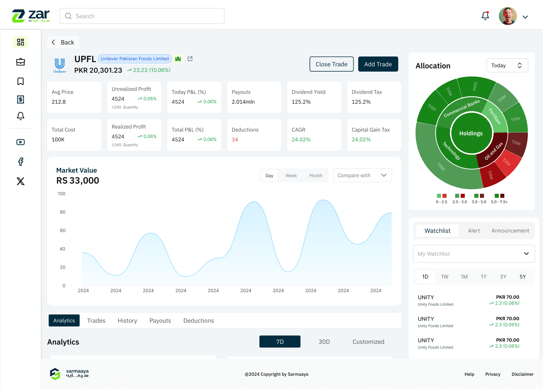The height and width of the screenshot is (392, 543).
Task: Open the Today allocation period selector
Action: (x=507, y=65)
